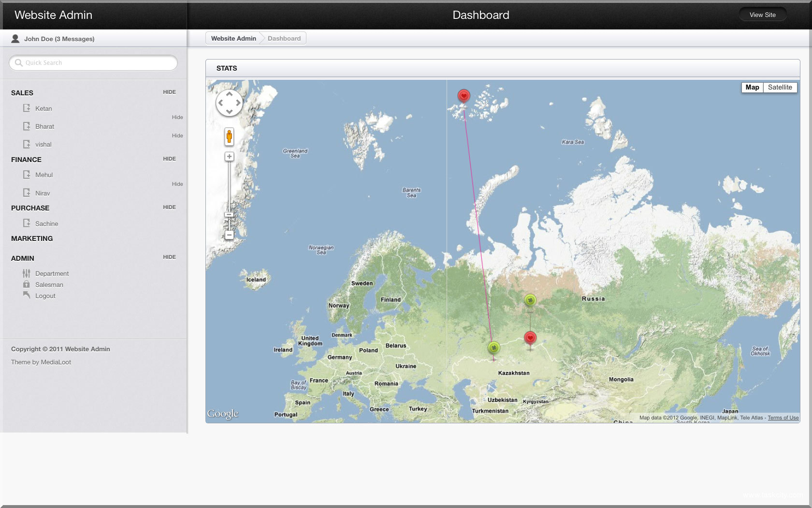
Task: Pan the map up with the top arrow
Action: click(x=229, y=94)
